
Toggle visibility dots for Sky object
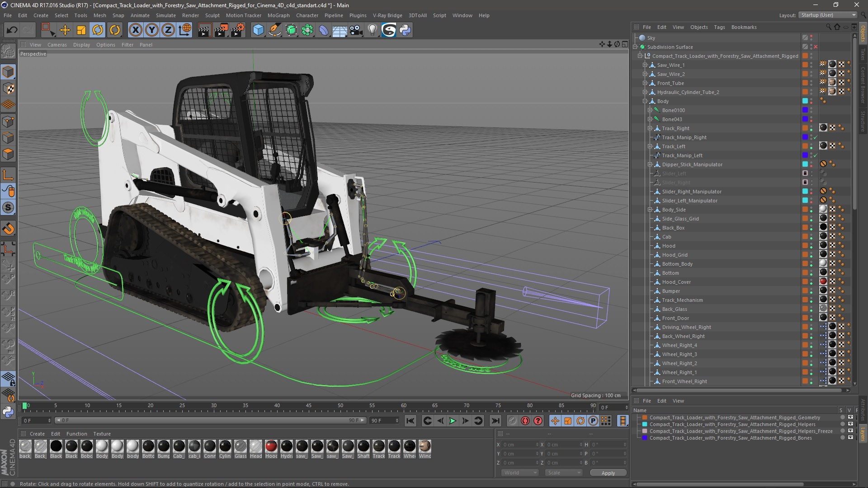click(811, 38)
